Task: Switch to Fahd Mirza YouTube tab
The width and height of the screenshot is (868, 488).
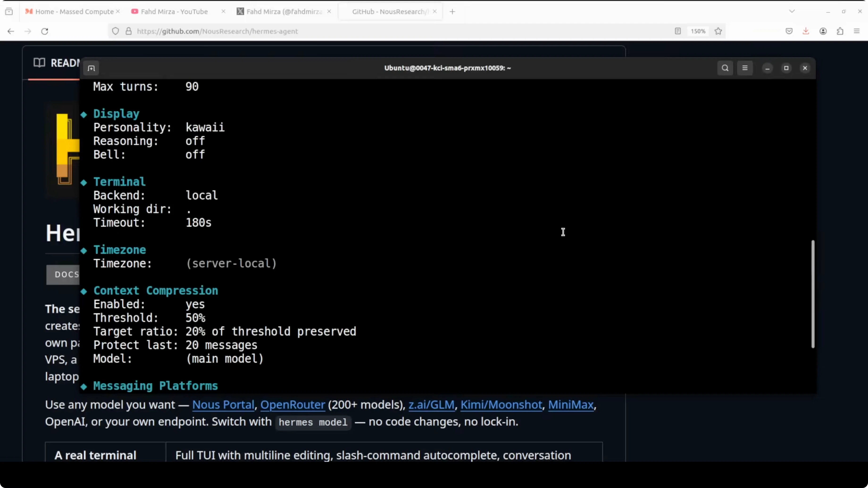Action: tap(174, 12)
